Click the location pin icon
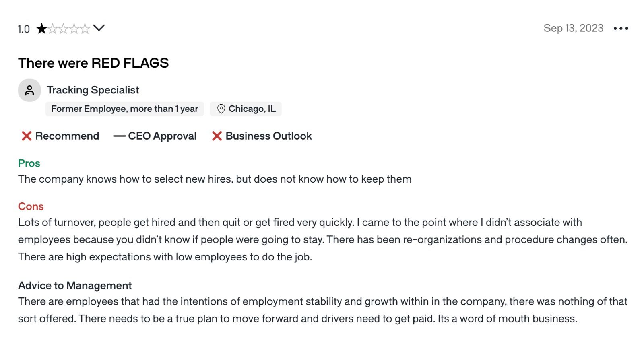This screenshot has width=644, height=338. point(221,109)
